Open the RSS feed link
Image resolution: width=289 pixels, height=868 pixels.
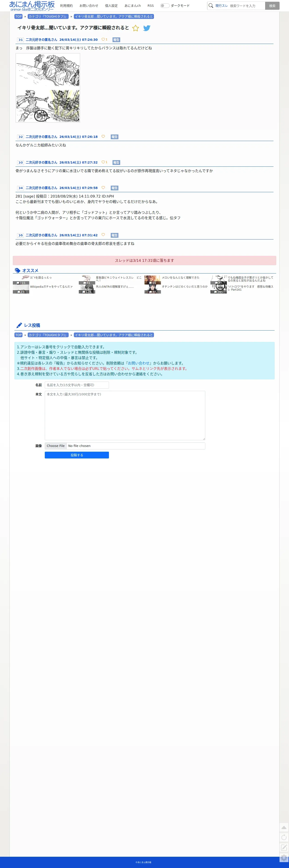(x=151, y=6)
